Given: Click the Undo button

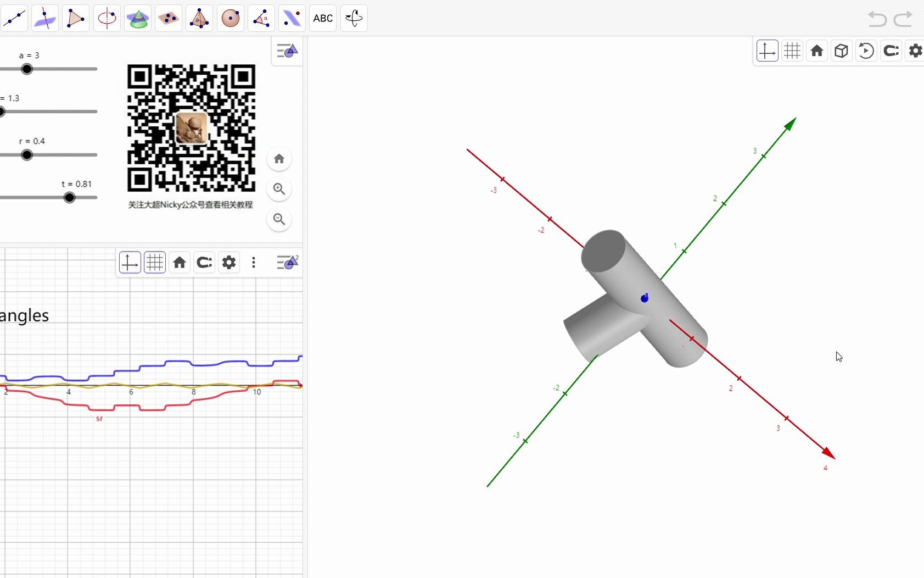Looking at the screenshot, I should tap(877, 18).
